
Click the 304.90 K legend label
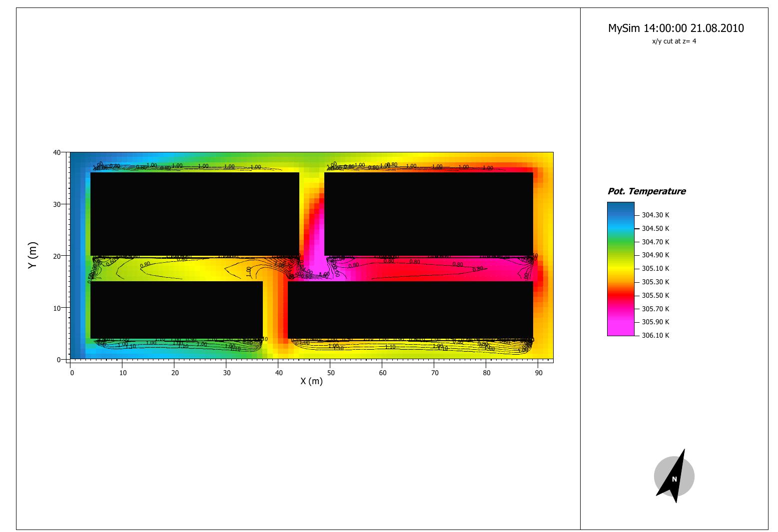pos(655,255)
